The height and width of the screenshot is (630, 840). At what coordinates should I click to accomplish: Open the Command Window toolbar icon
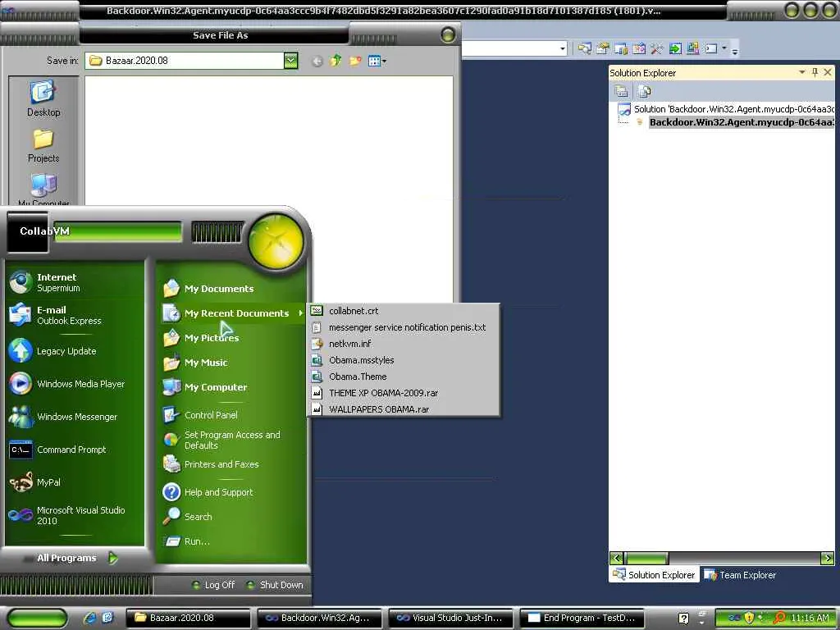pos(711,48)
